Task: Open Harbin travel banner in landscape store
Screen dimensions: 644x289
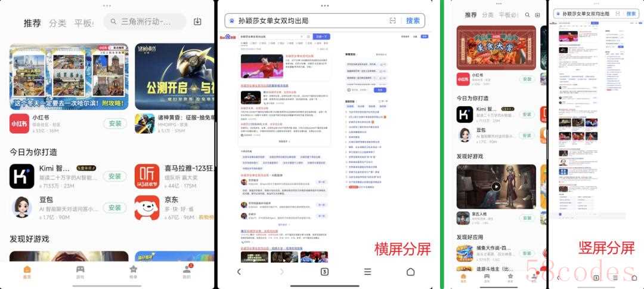Action: coord(69,76)
